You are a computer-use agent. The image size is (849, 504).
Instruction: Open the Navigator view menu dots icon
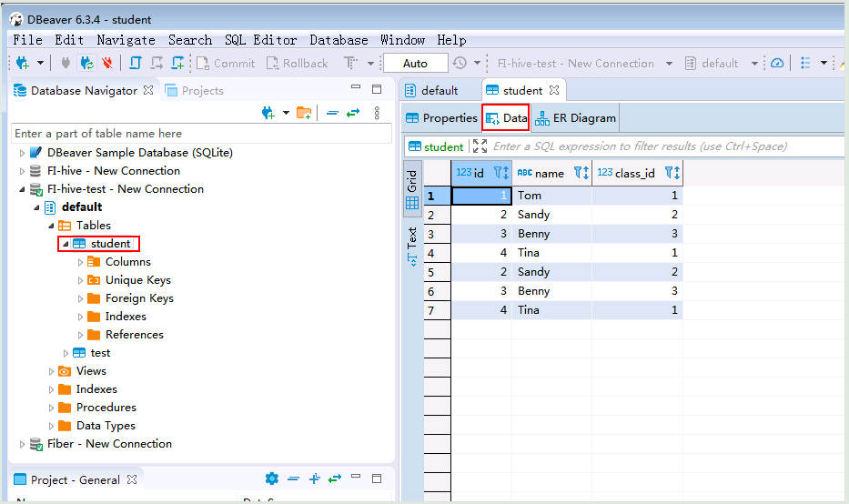pyautogui.click(x=377, y=113)
